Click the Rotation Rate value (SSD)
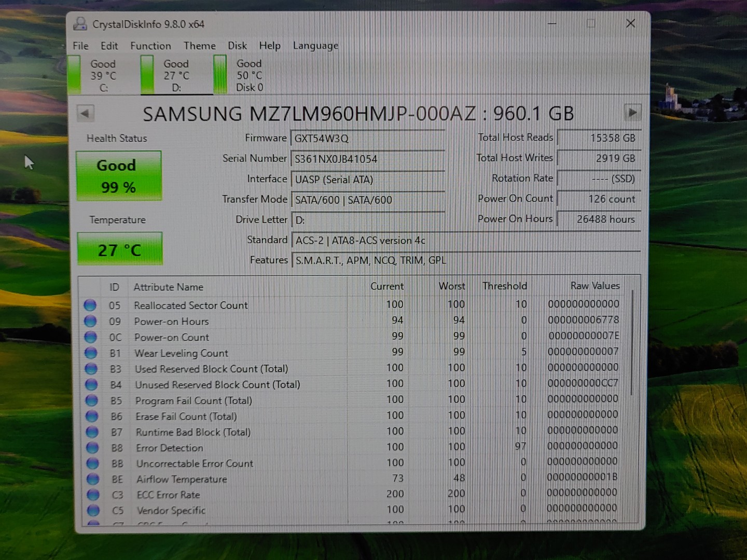The image size is (747, 560). pyautogui.click(x=599, y=178)
